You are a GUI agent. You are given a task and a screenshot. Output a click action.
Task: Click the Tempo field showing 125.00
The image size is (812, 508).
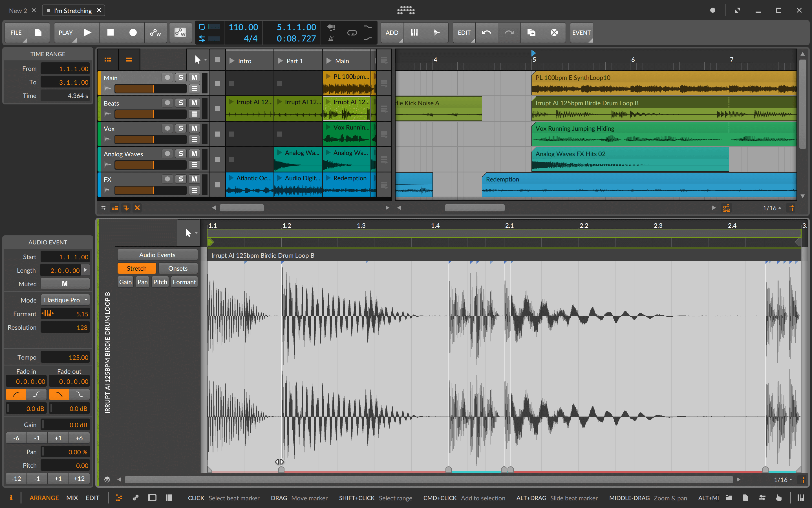click(65, 357)
